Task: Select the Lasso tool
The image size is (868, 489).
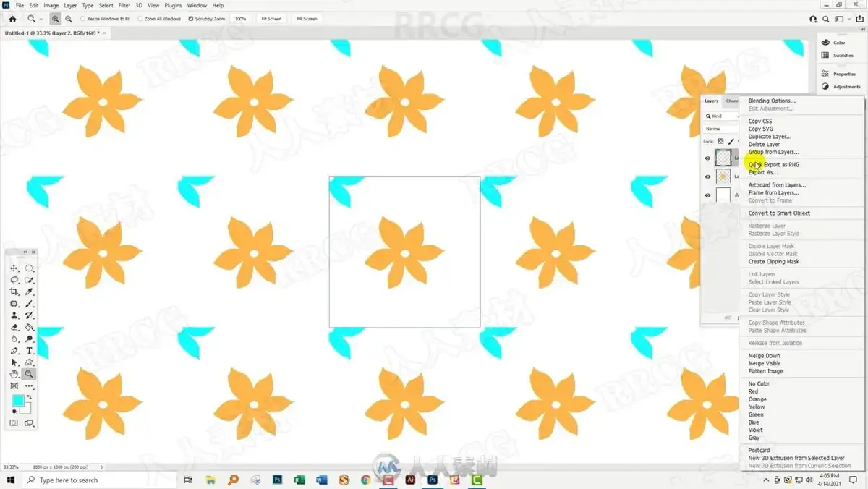Action: 14,280
